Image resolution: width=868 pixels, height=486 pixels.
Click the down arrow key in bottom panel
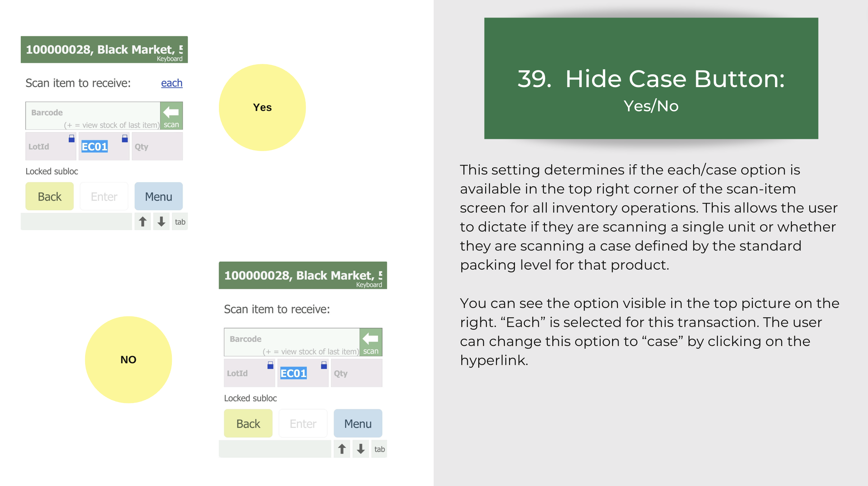361,449
